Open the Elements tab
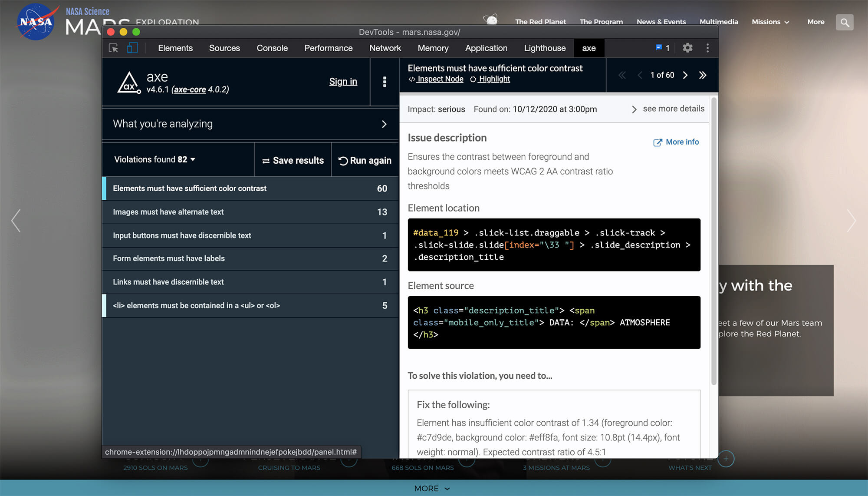Viewport: 868px width, 496px height. click(175, 48)
